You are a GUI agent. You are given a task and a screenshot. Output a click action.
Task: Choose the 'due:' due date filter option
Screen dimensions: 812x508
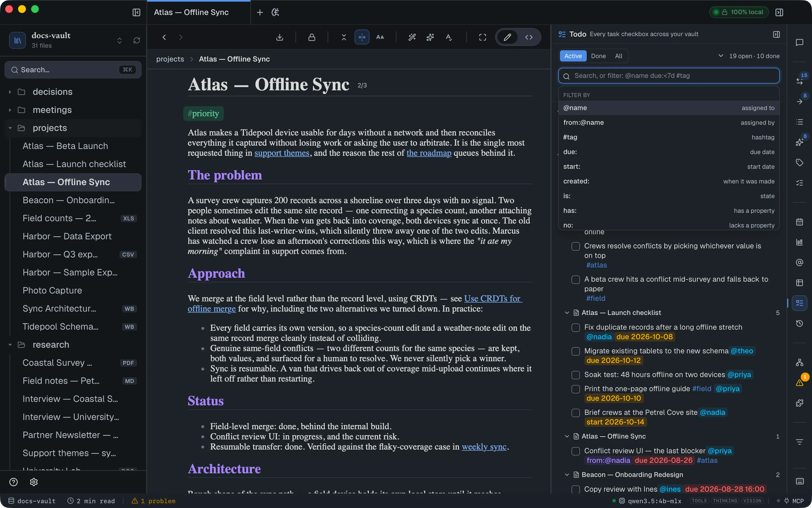(669, 152)
